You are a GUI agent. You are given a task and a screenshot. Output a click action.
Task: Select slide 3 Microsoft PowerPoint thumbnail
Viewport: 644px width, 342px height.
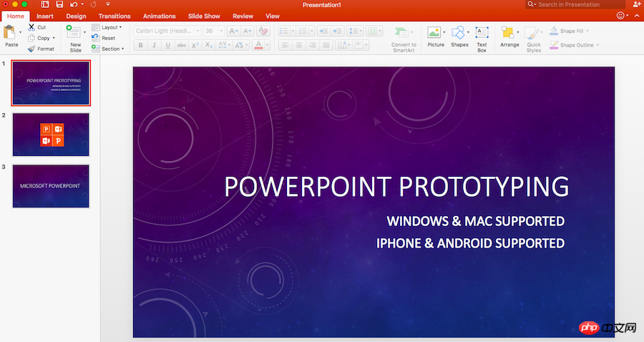point(51,186)
